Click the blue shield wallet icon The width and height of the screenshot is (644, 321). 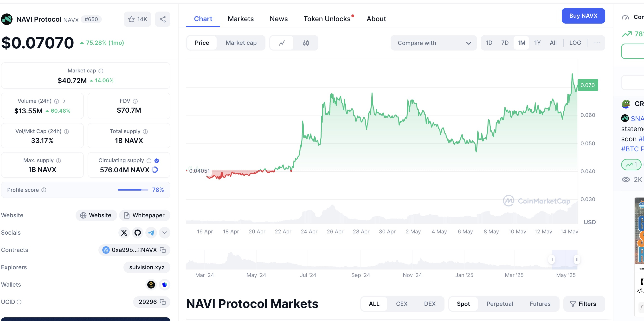[165, 284]
